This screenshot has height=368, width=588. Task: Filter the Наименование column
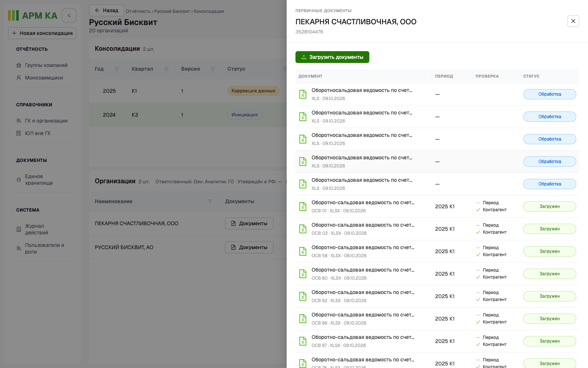point(210,201)
